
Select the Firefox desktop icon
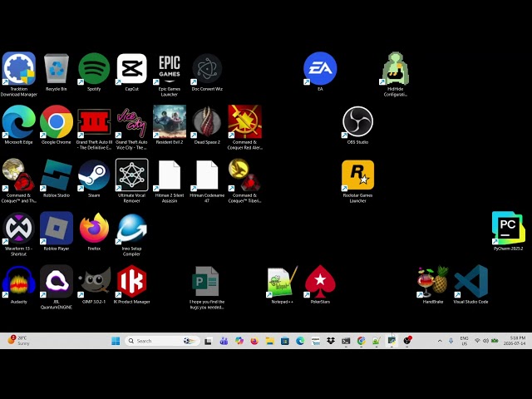[x=94, y=231]
